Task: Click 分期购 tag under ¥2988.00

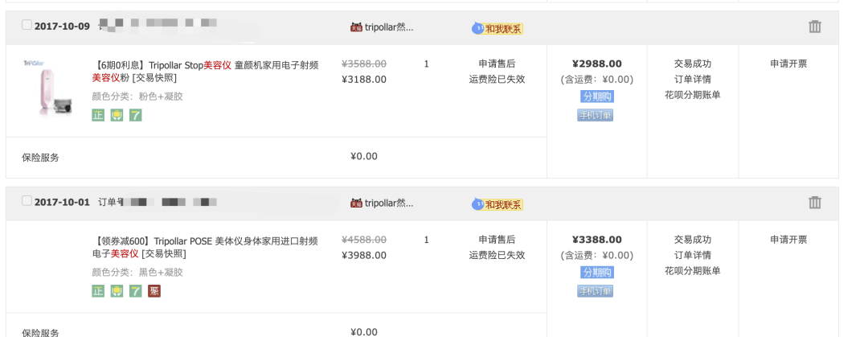Action: click(596, 97)
